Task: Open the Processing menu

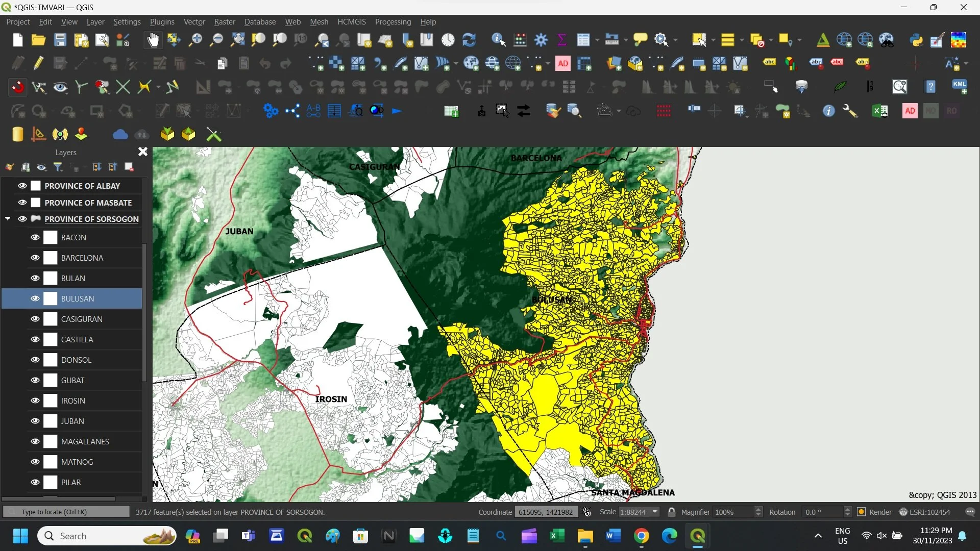Action: click(393, 22)
